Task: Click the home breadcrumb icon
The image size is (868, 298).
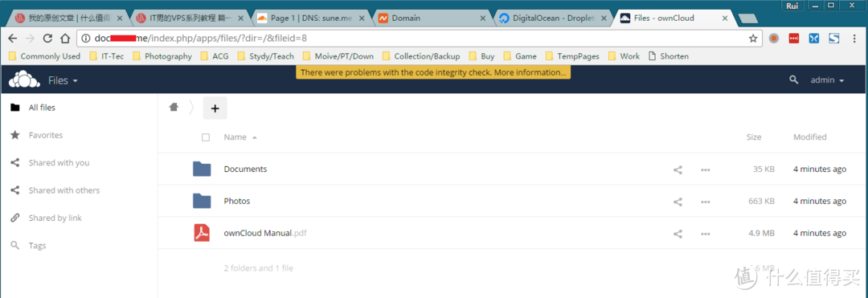Action: pos(174,108)
